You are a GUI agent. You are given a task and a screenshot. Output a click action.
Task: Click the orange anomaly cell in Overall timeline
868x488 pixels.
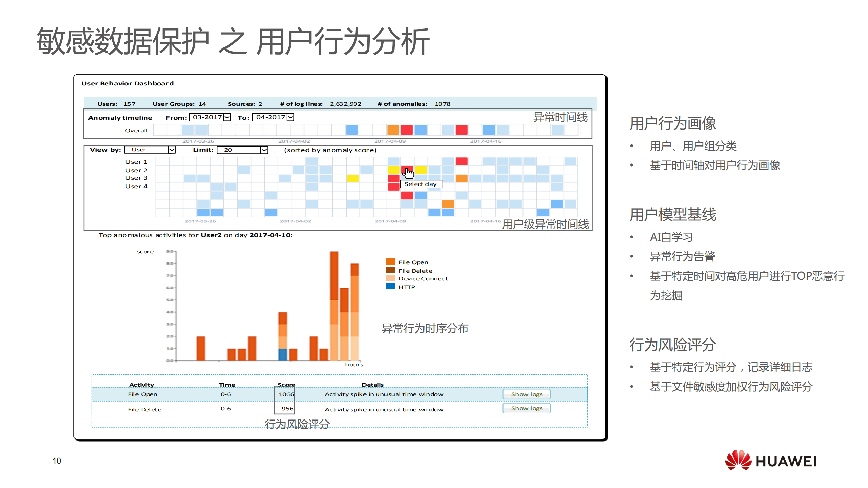(x=393, y=130)
